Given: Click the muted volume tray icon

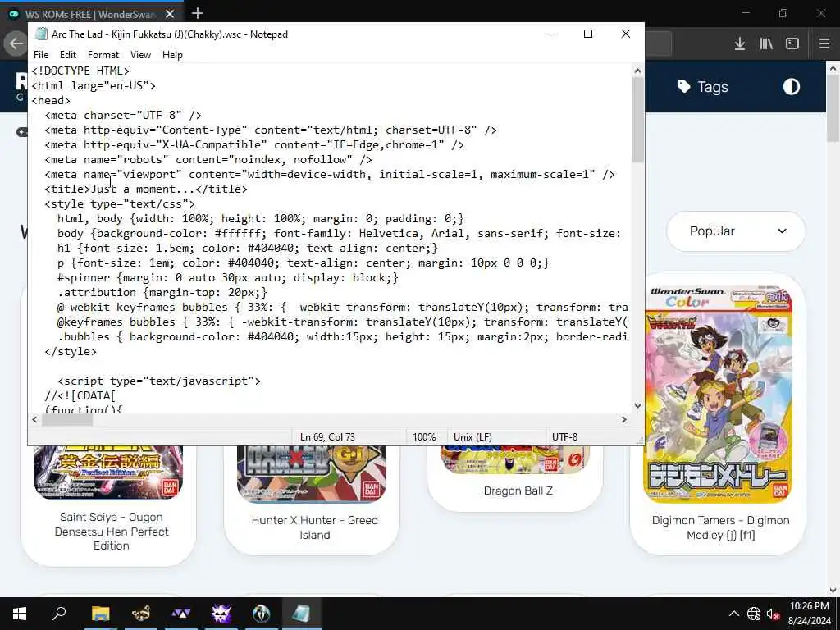Looking at the screenshot, I should 773,614.
